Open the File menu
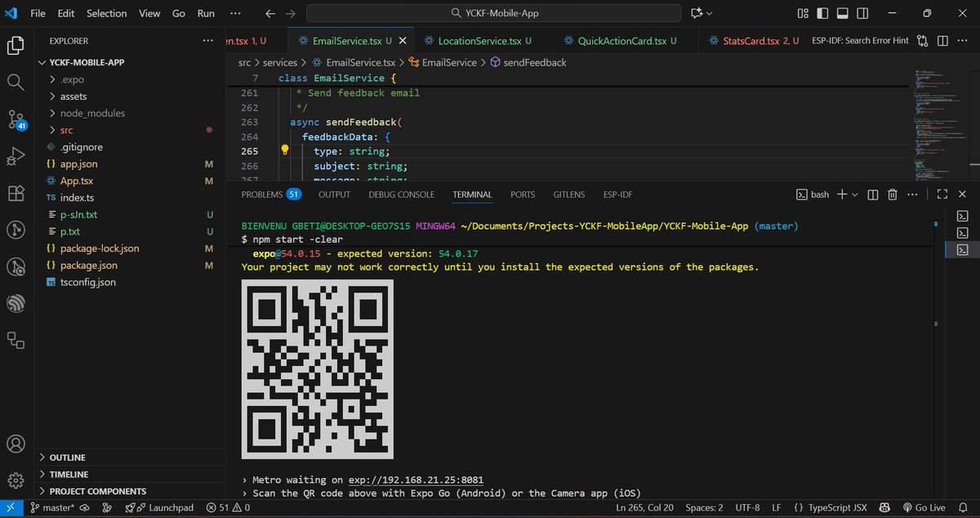The width and height of the screenshot is (980, 518). coord(38,13)
